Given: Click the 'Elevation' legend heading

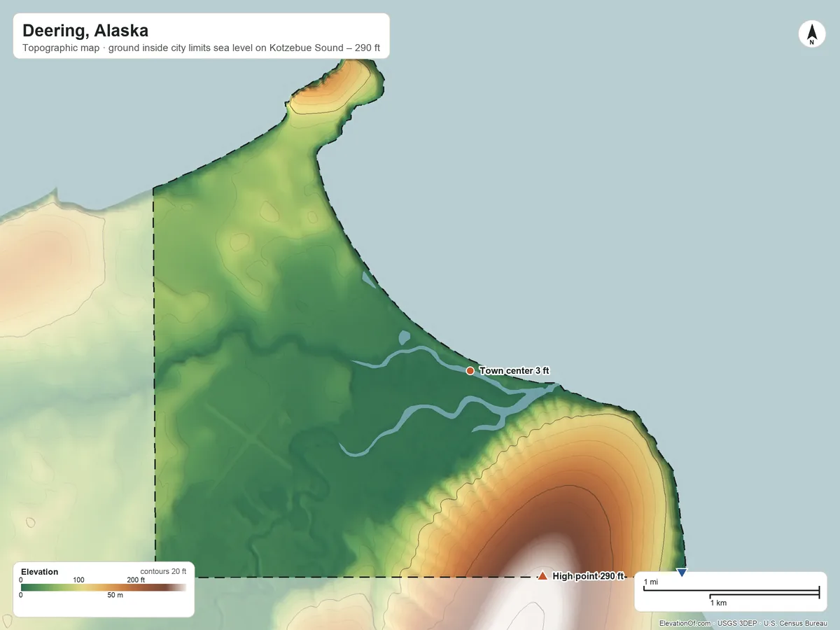Looking at the screenshot, I should (x=40, y=572).
